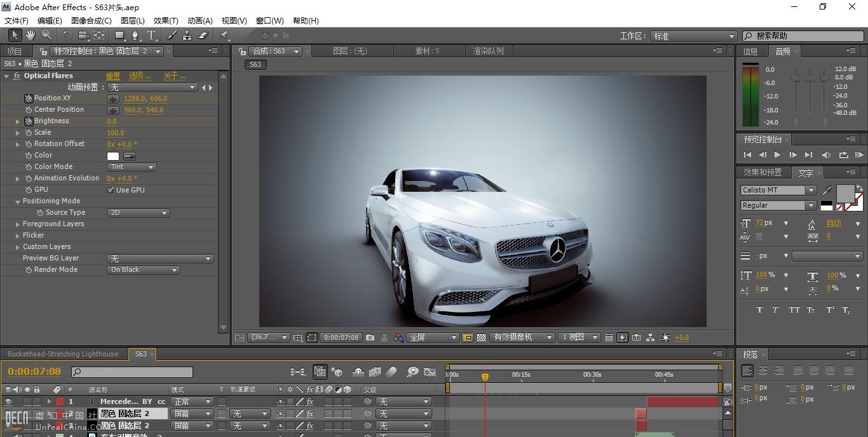Click the Subscript T icon
868x437 pixels.
tap(846, 310)
